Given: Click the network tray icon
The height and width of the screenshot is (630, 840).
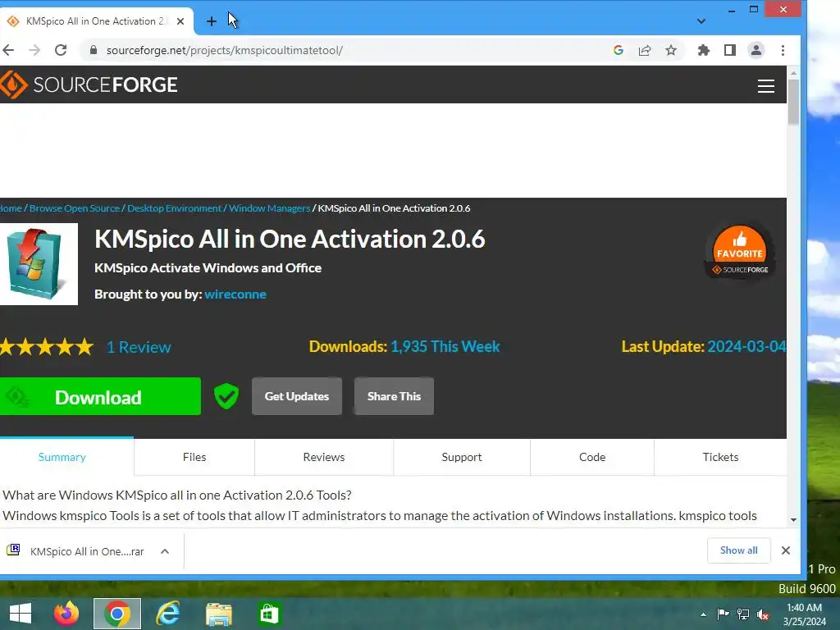Looking at the screenshot, I should 743,614.
